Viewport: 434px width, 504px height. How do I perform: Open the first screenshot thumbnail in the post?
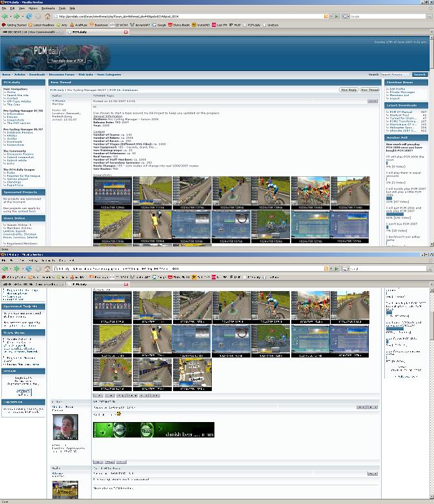tap(112, 190)
